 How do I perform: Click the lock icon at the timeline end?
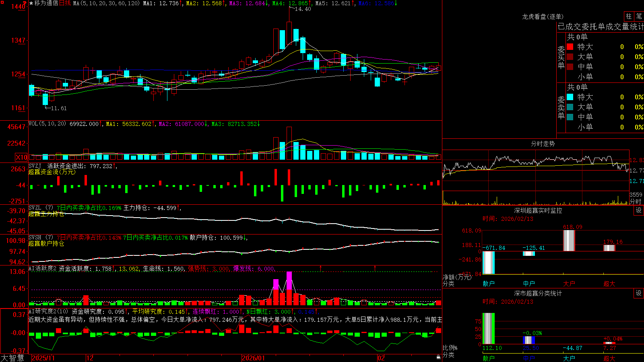point(438,357)
